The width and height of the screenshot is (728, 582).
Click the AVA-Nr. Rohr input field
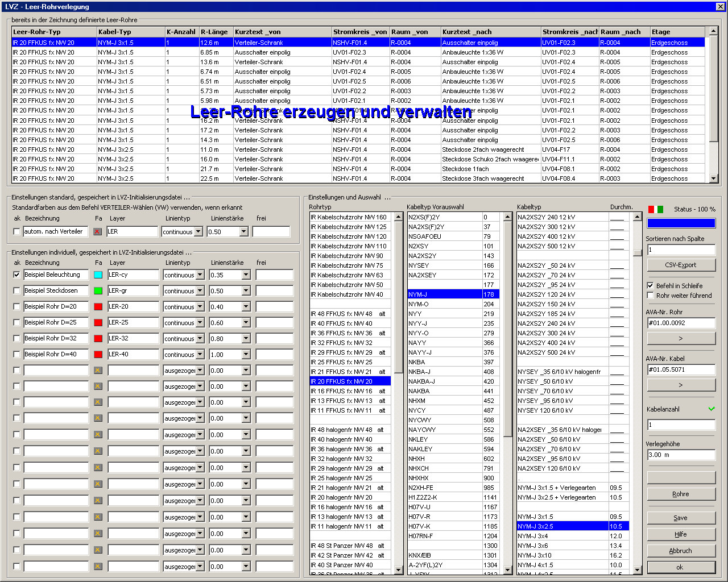point(681,323)
